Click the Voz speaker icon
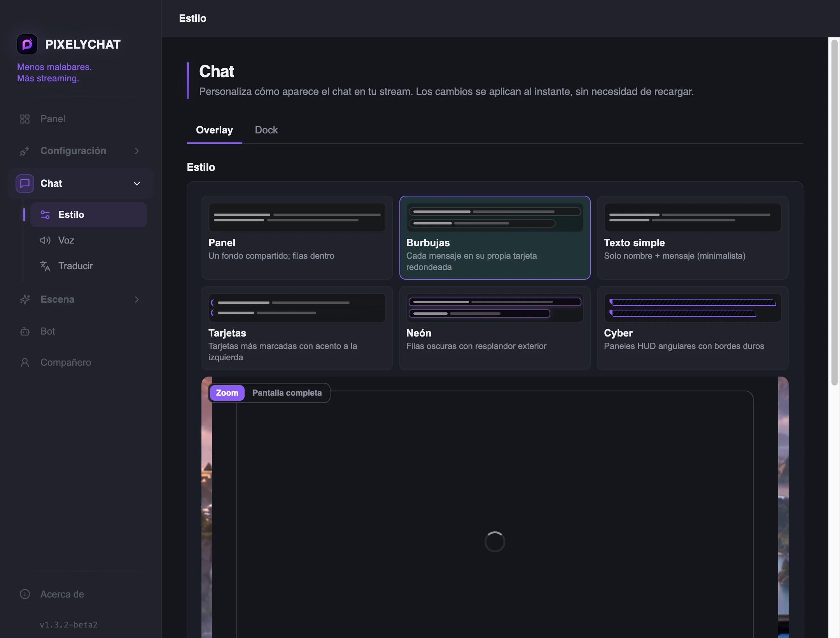840x638 pixels. (x=45, y=240)
